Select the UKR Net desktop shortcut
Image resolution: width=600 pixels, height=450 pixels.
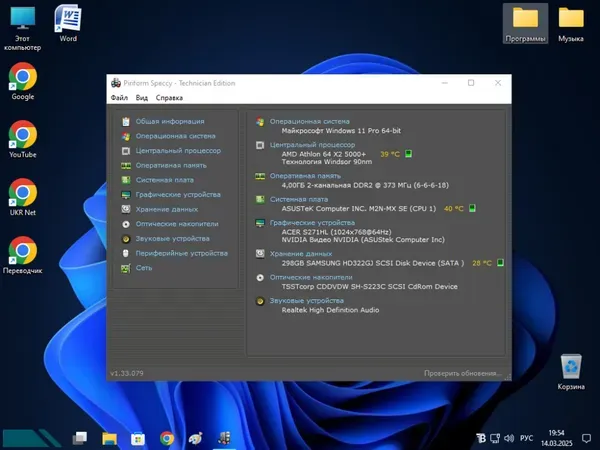tap(23, 197)
